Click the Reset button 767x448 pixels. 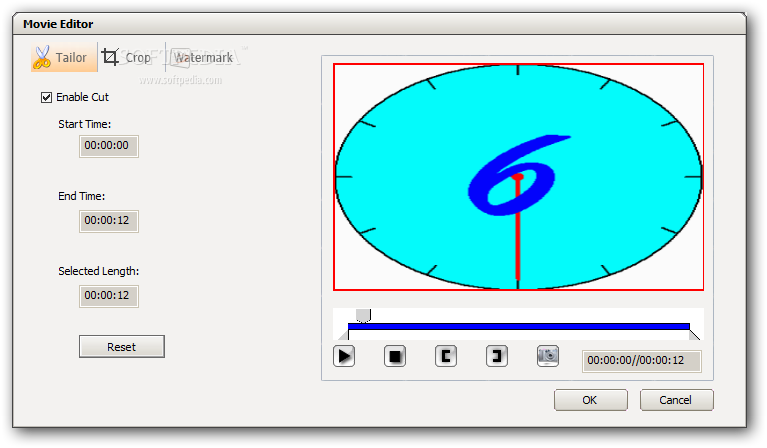click(x=121, y=347)
